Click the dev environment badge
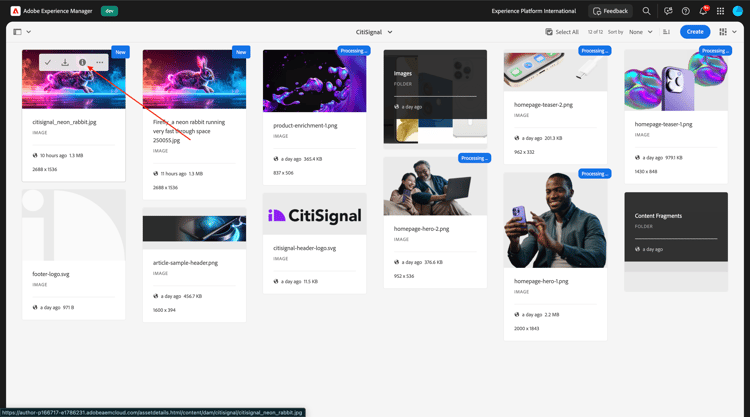 tap(110, 11)
